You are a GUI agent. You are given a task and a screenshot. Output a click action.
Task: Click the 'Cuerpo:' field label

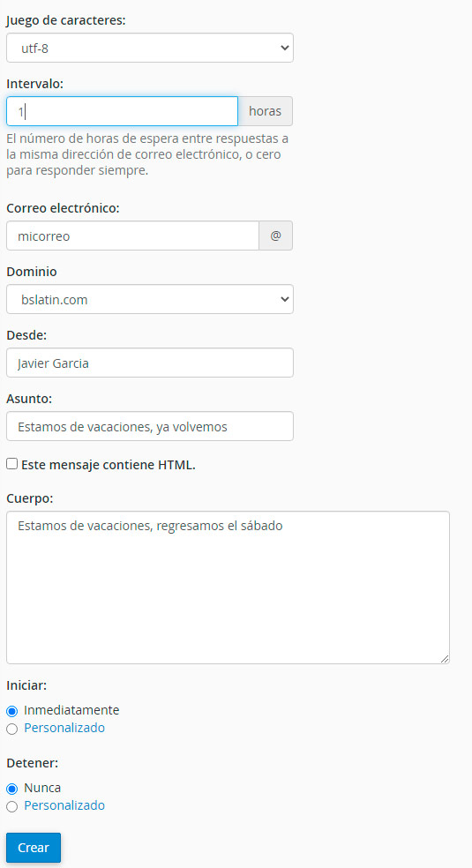[x=30, y=498]
